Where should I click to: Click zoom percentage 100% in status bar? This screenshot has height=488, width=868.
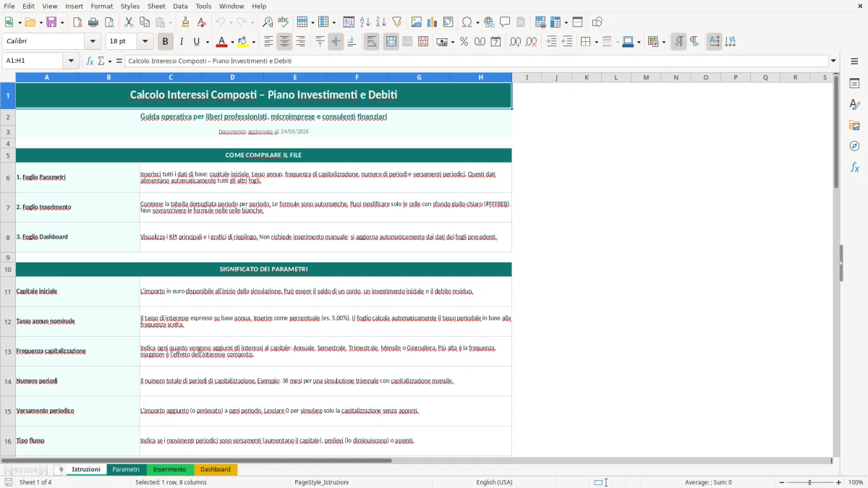(x=855, y=482)
